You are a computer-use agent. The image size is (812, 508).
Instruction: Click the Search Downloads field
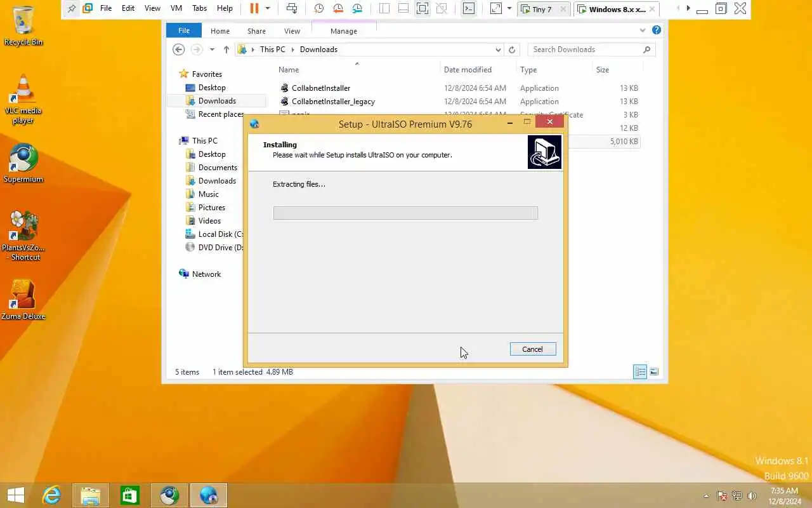click(x=591, y=50)
